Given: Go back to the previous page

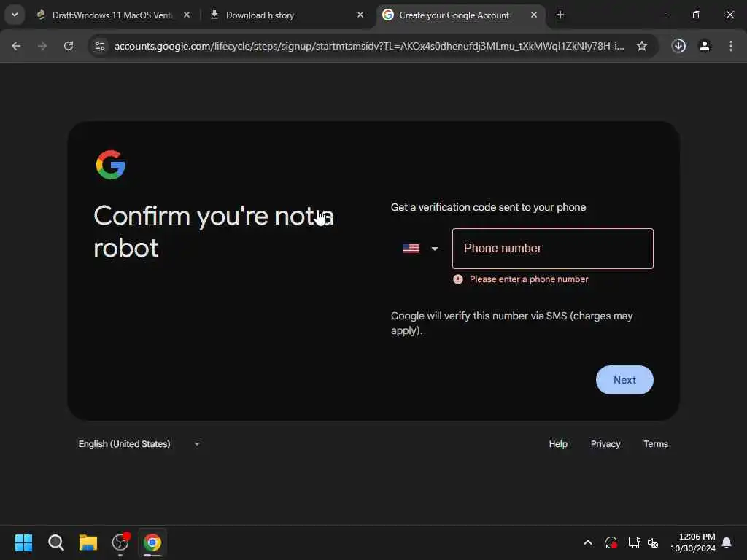Looking at the screenshot, I should click(16, 46).
